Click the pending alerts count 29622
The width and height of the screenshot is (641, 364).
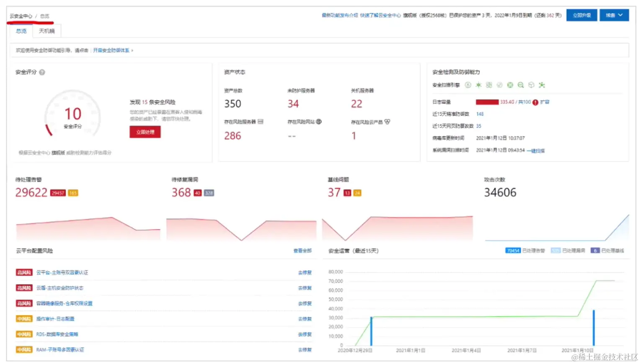tap(31, 193)
